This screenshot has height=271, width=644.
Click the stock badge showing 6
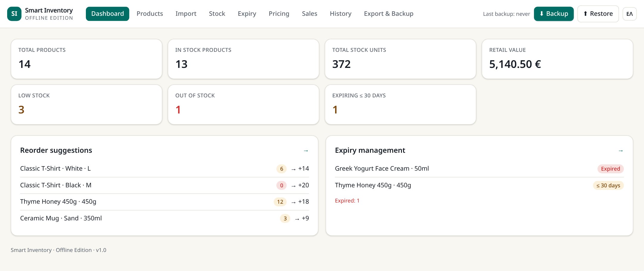tap(281, 169)
